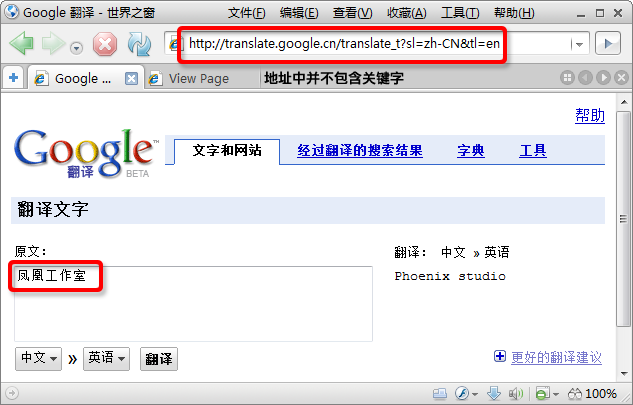The height and width of the screenshot is (405, 633).
Task: Go forward with the Forward arrow
Action: point(53,44)
